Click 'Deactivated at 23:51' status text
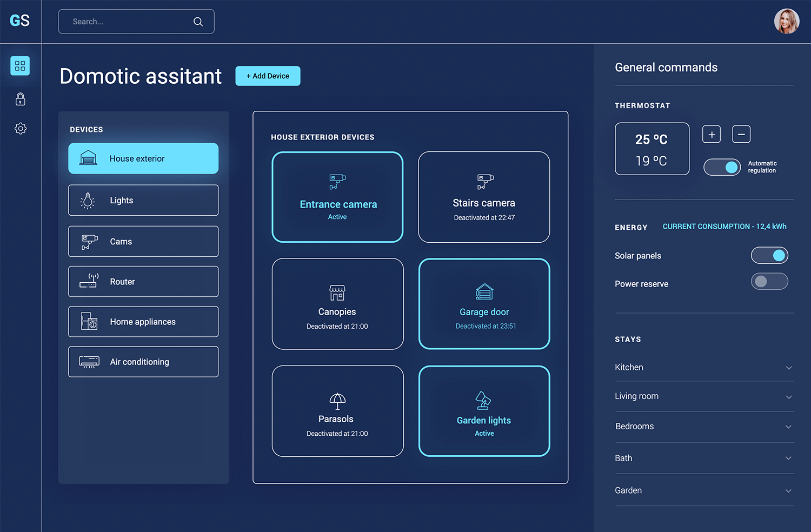 click(x=486, y=326)
